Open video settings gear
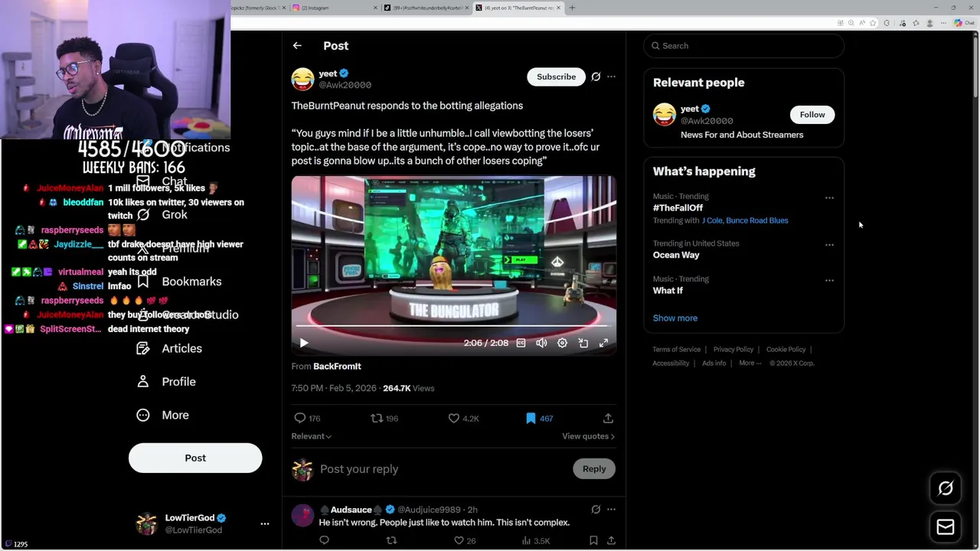The image size is (980, 551). (562, 343)
